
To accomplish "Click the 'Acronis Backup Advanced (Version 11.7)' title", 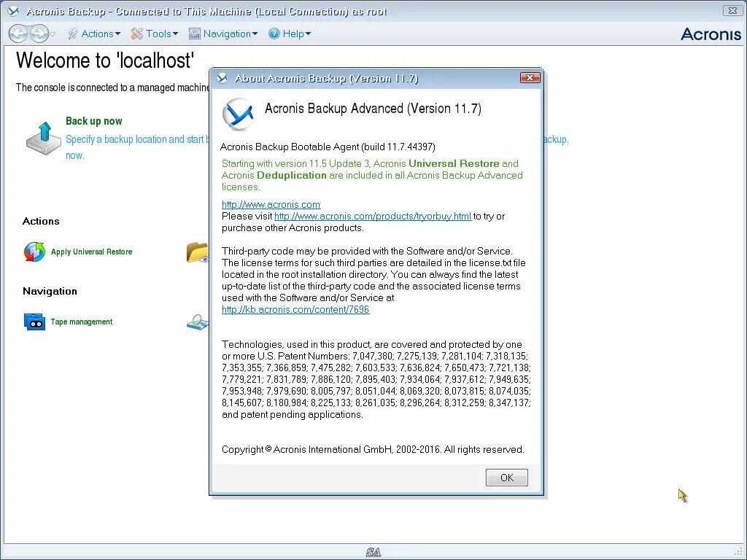I will click(x=373, y=108).
